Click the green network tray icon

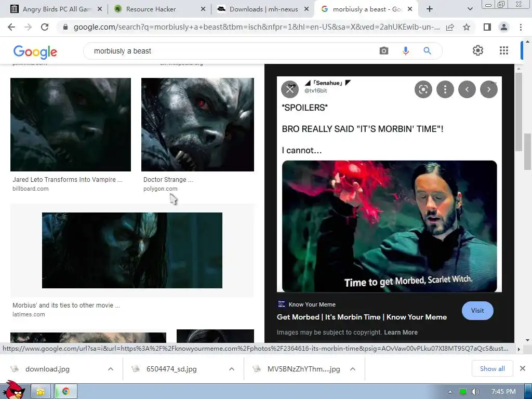pos(463,392)
